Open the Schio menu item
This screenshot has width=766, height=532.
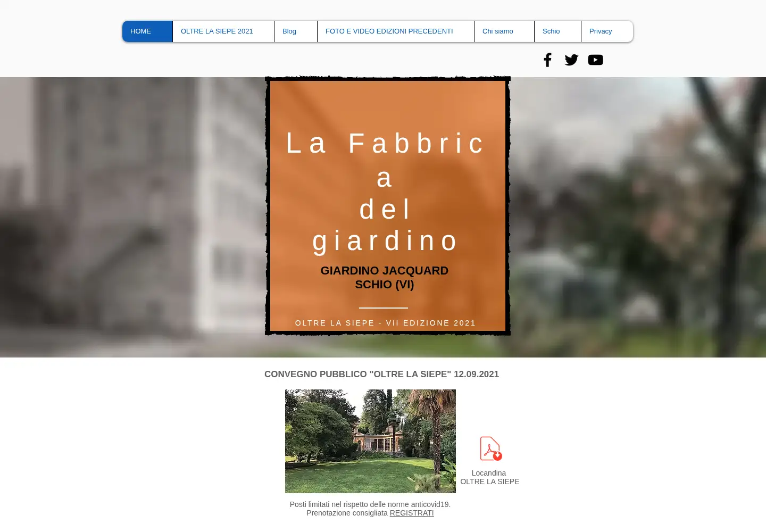click(557, 31)
